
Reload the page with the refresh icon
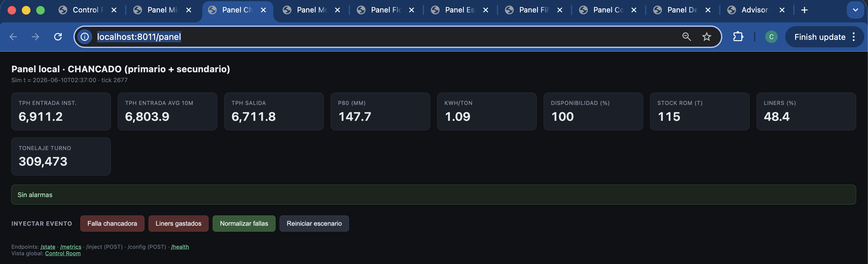[58, 37]
